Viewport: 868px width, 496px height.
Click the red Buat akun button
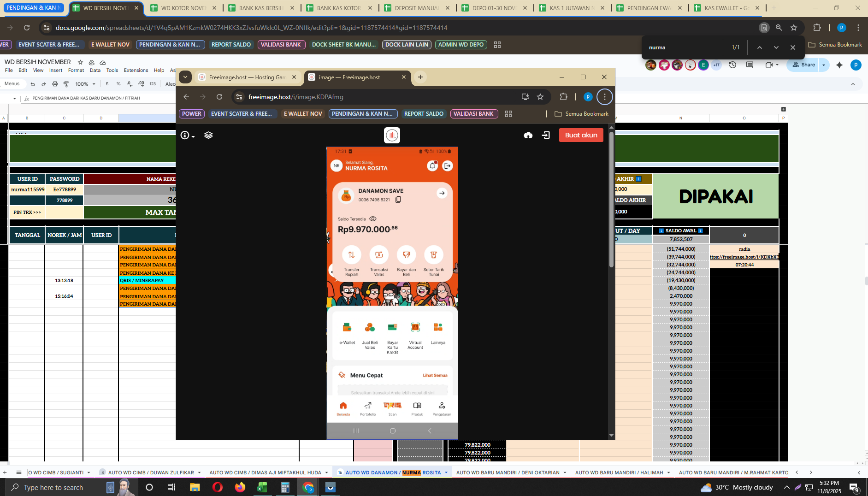pos(581,135)
